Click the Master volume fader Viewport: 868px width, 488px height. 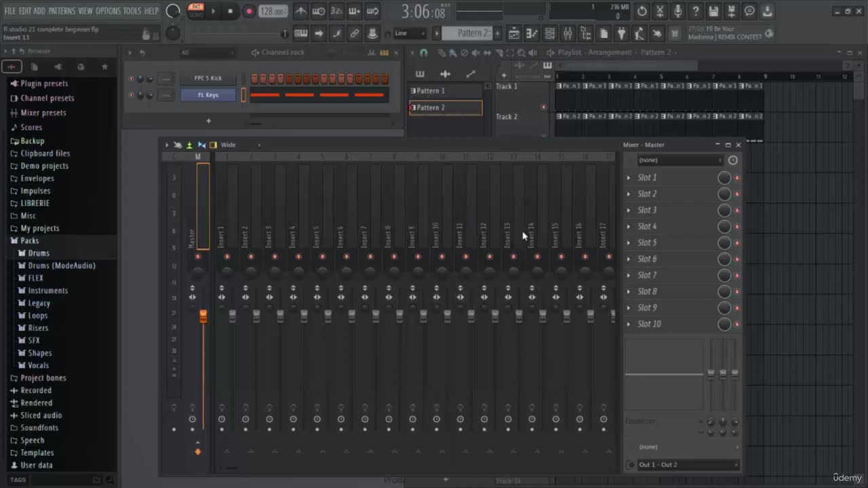[x=203, y=317]
